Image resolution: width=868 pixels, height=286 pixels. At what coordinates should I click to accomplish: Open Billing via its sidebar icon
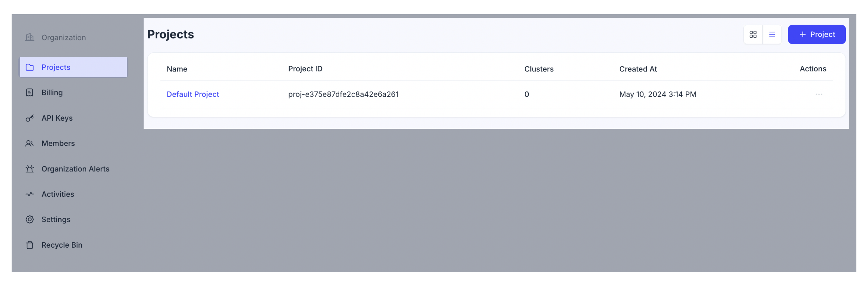point(30,92)
